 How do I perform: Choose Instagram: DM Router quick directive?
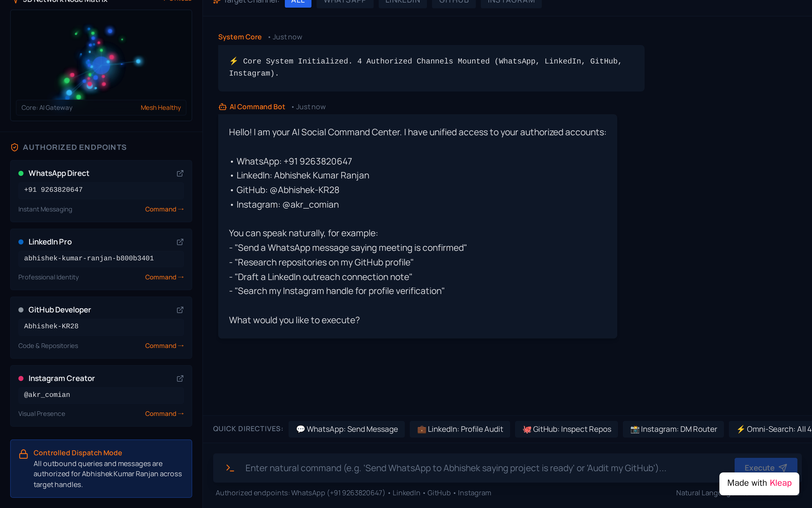tap(673, 429)
